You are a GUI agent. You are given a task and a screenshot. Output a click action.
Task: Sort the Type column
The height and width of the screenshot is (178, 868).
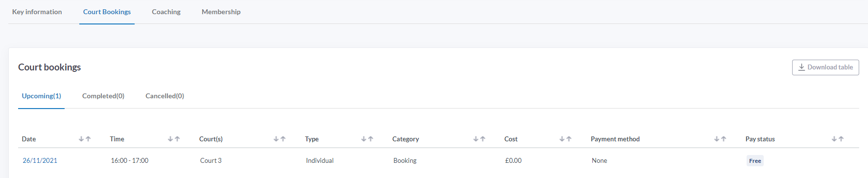(x=367, y=139)
